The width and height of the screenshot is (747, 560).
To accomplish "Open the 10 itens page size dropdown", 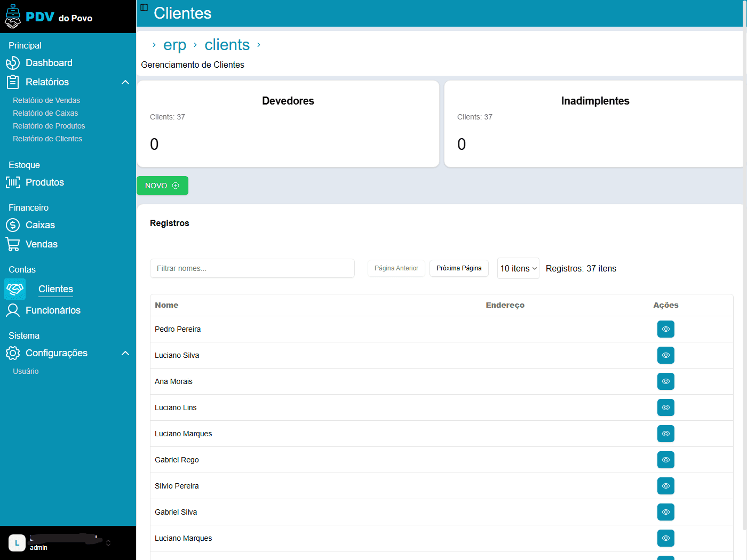I will tap(518, 268).
